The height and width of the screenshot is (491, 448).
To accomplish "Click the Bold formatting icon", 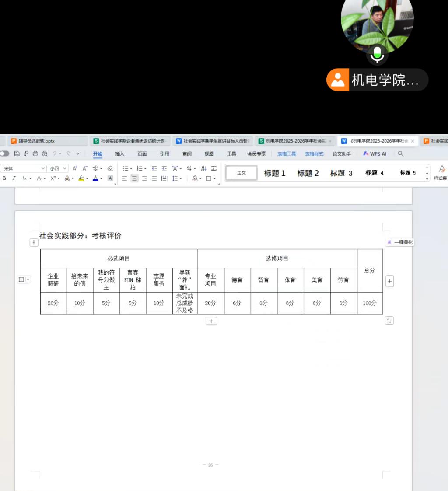I will pos(4,178).
